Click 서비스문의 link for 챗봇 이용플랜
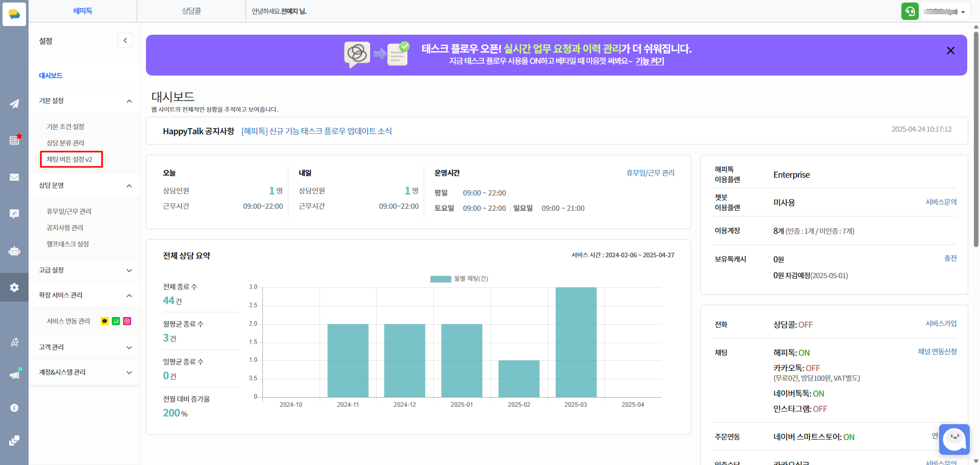This screenshot has height=465, width=980. [x=941, y=202]
